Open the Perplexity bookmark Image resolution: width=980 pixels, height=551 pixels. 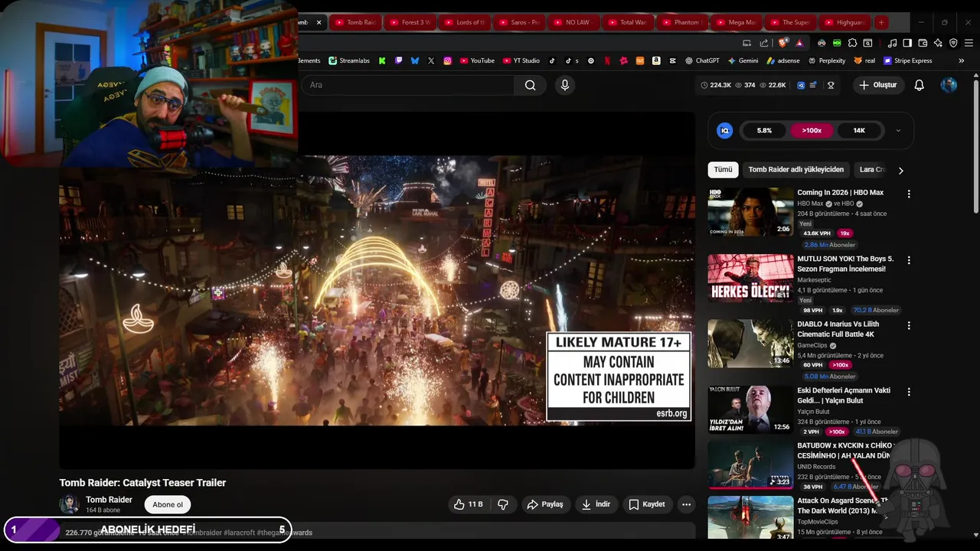pyautogui.click(x=826, y=60)
